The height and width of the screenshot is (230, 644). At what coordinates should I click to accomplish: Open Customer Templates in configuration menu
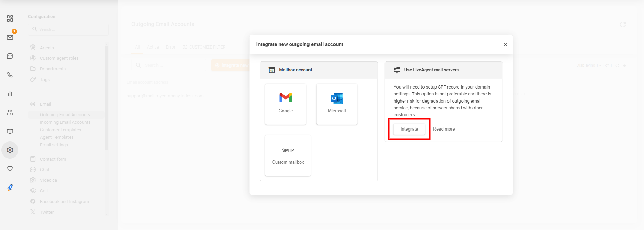pos(61,130)
